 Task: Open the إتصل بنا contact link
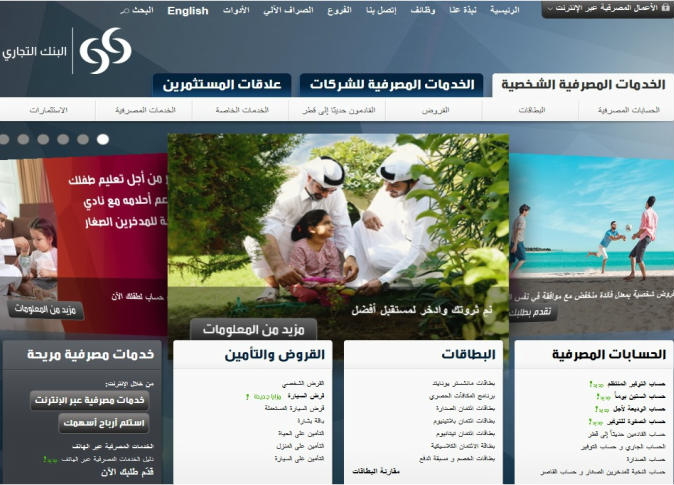pos(381,10)
